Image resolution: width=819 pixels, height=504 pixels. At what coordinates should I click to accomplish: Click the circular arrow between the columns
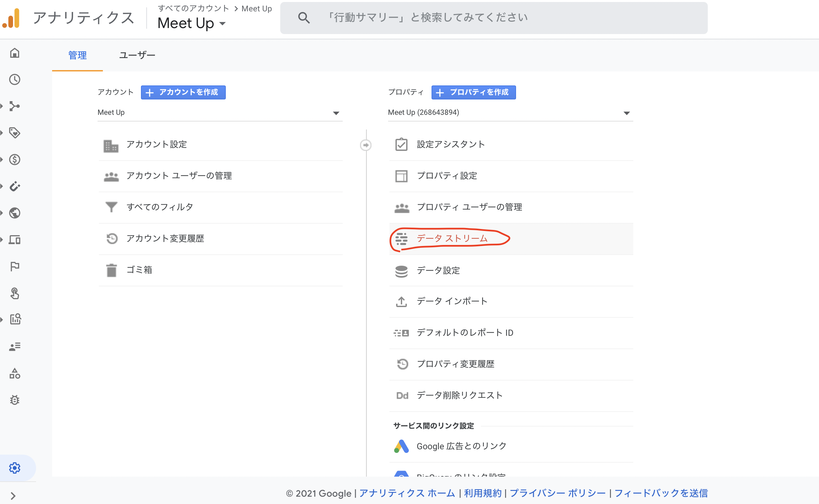click(x=366, y=145)
